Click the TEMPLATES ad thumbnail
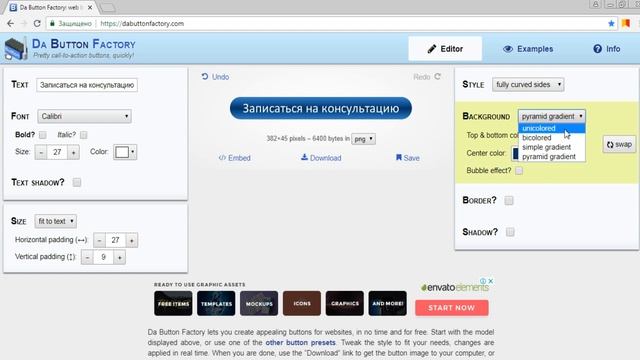 216,303
